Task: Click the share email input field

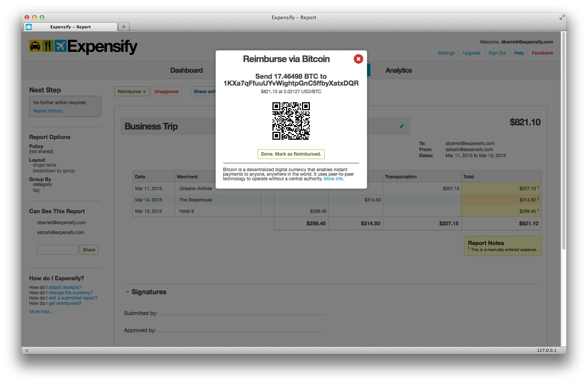Action: pos(58,250)
